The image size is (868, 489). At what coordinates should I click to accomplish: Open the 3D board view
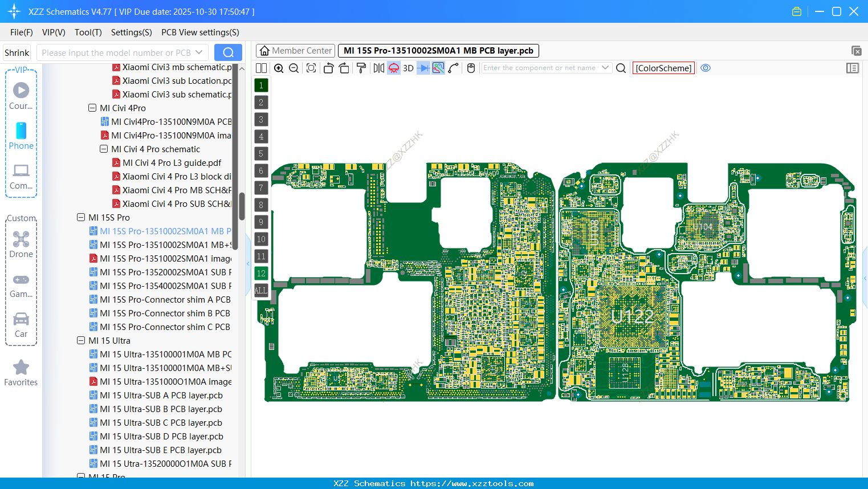point(407,68)
